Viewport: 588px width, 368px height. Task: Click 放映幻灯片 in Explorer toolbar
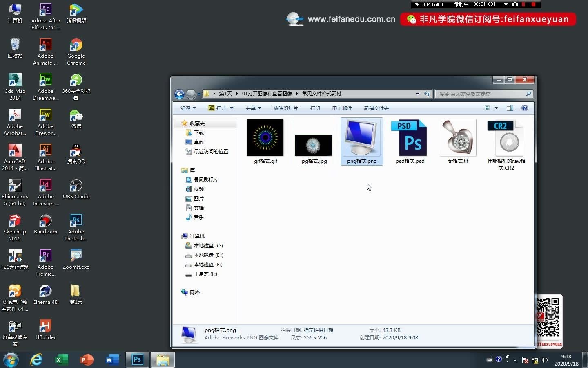coord(285,108)
